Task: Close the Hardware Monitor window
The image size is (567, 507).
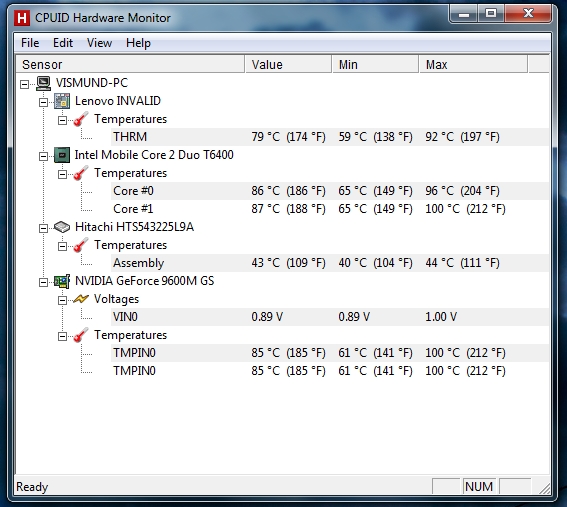Action: point(528,14)
